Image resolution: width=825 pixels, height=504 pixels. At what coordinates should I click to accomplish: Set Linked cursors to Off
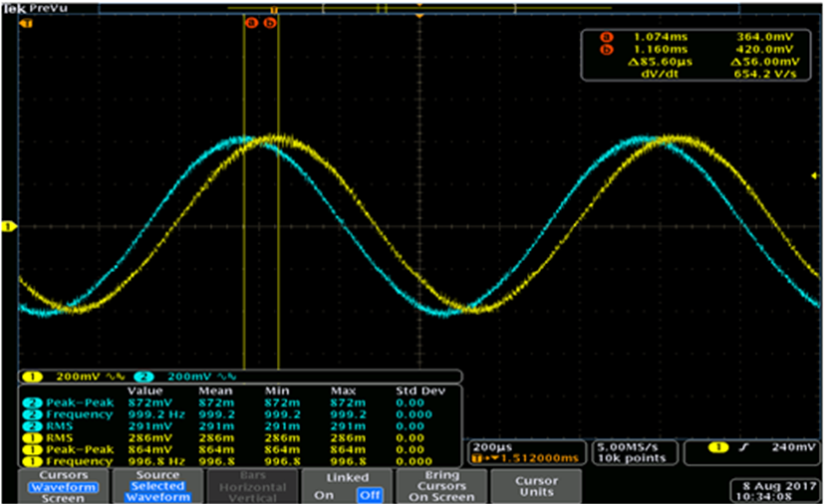tap(370, 495)
